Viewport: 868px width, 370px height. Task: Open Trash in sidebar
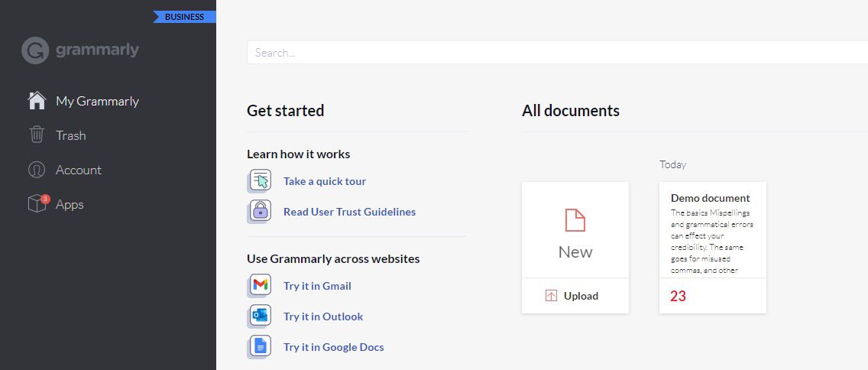(70, 136)
